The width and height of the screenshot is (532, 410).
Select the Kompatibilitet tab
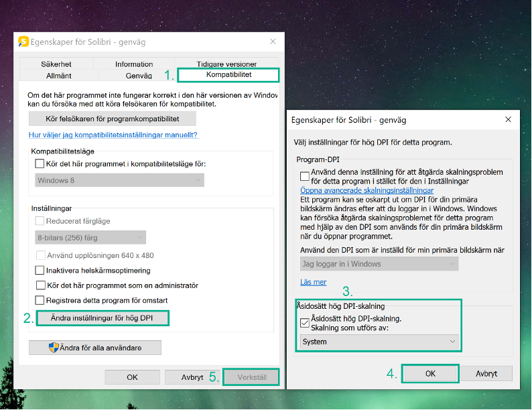pyautogui.click(x=228, y=74)
